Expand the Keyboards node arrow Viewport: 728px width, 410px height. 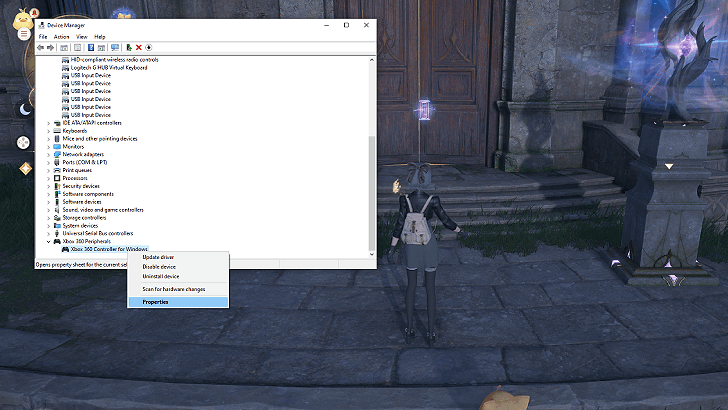pyautogui.click(x=48, y=131)
